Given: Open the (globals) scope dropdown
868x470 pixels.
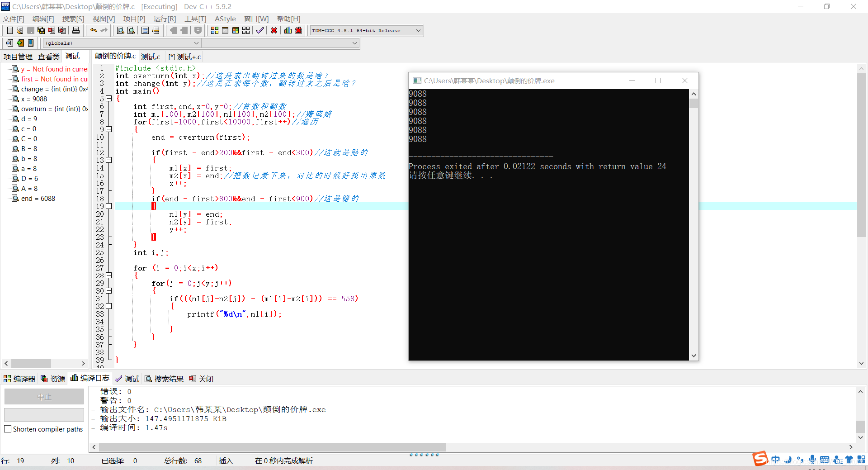Looking at the screenshot, I should pyautogui.click(x=122, y=43).
